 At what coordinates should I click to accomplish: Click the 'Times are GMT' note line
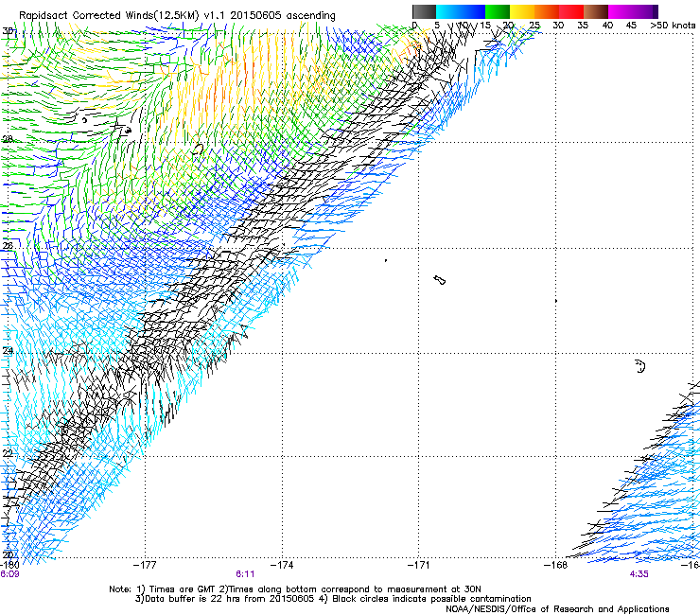(294, 589)
